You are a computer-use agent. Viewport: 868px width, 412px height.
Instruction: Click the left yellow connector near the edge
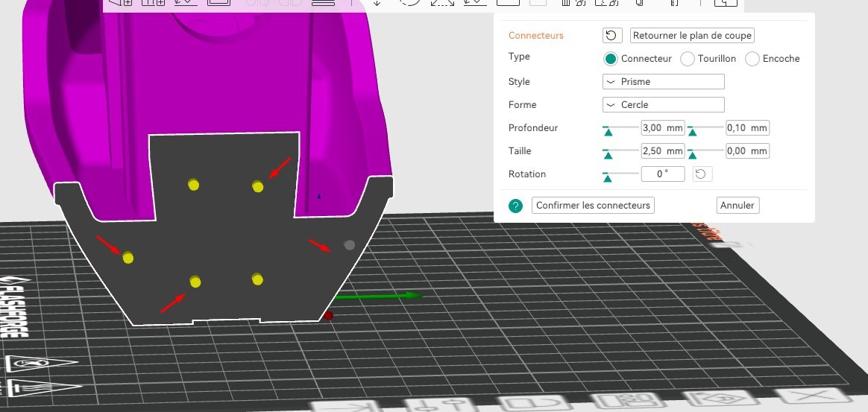point(128,258)
